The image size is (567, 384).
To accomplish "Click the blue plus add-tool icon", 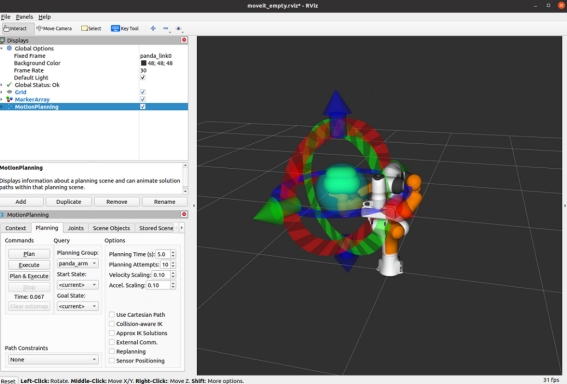I will coord(153,28).
